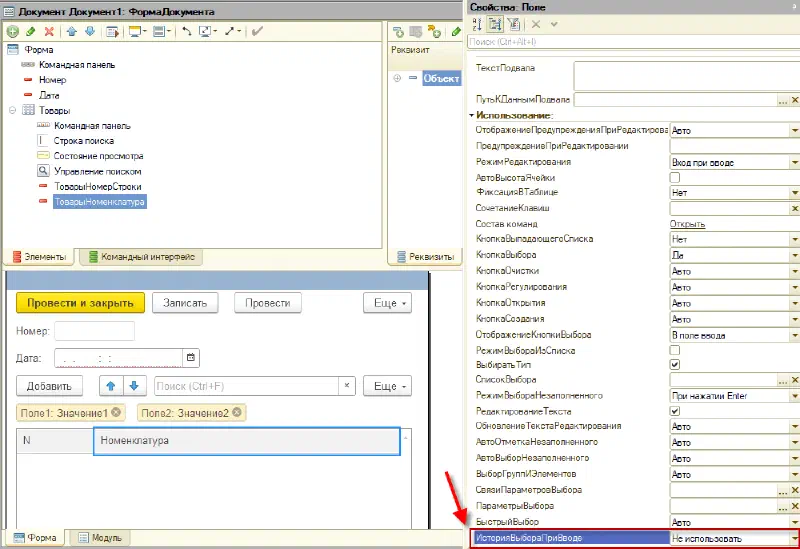800x549 pixels.
Task: Click the up arrow button in preview table
Action: [111, 386]
